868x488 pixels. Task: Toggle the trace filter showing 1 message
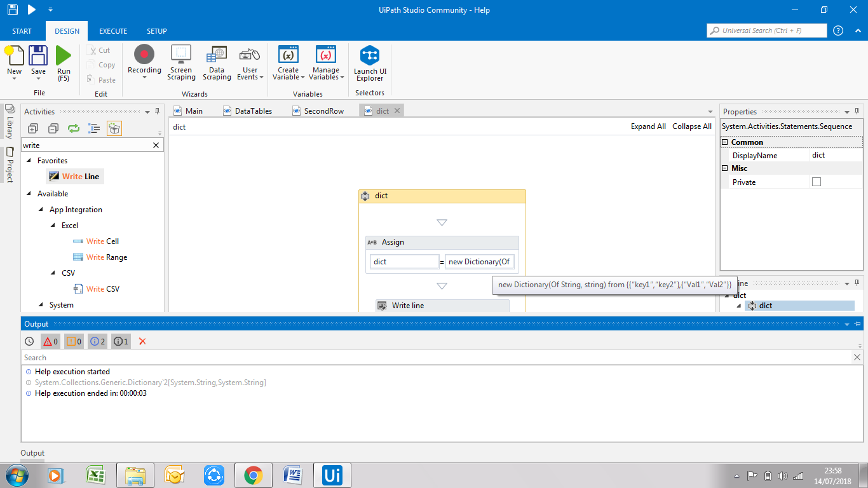point(121,341)
